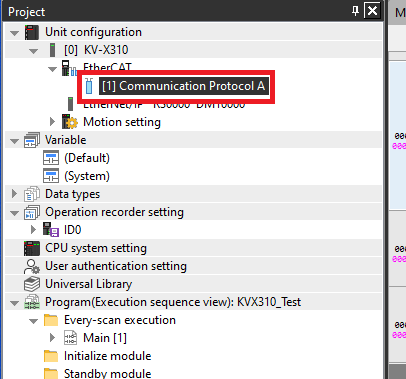Select Every-scan execution label

click(x=120, y=320)
